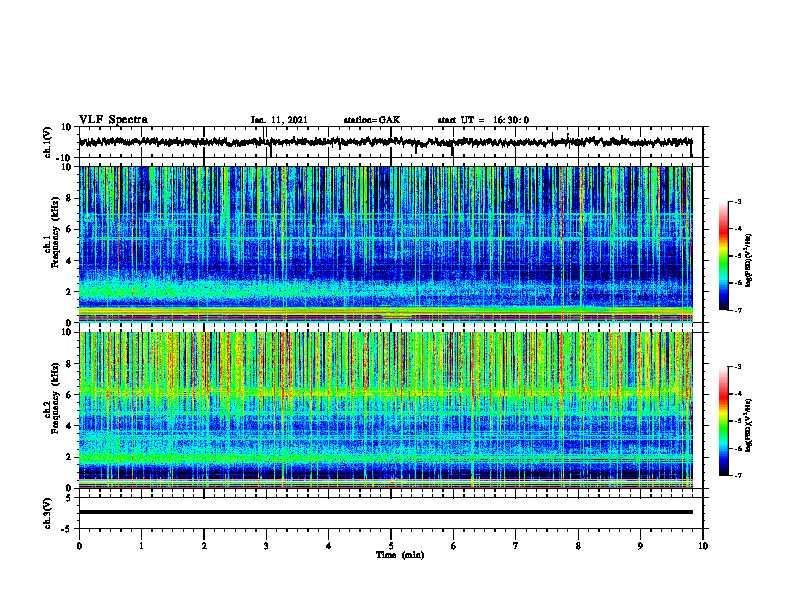Click time axis tick label "9" at bottom
Image resolution: width=792 pixels, height=612 pixels.
pyautogui.click(x=640, y=546)
